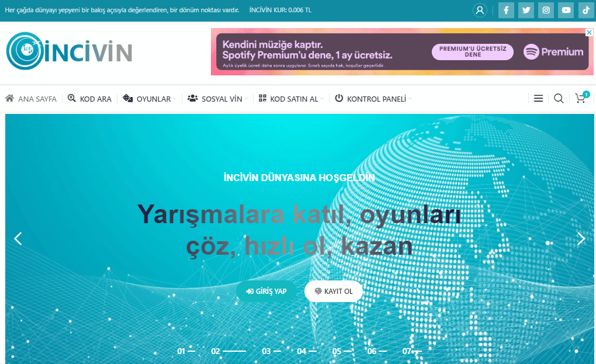This screenshot has width=596, height=364.
Task: Jump to slide 03 marker
Action: (271, 351)
